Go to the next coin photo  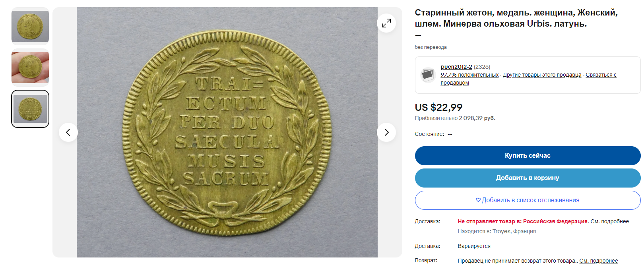[x=386, y=132]
